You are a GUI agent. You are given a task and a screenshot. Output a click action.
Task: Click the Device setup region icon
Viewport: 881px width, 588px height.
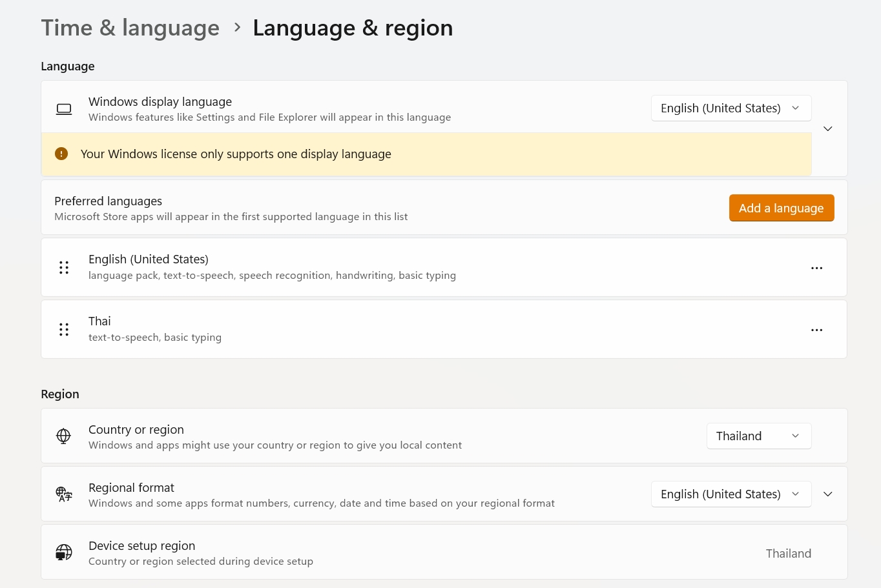pos(64,553)
